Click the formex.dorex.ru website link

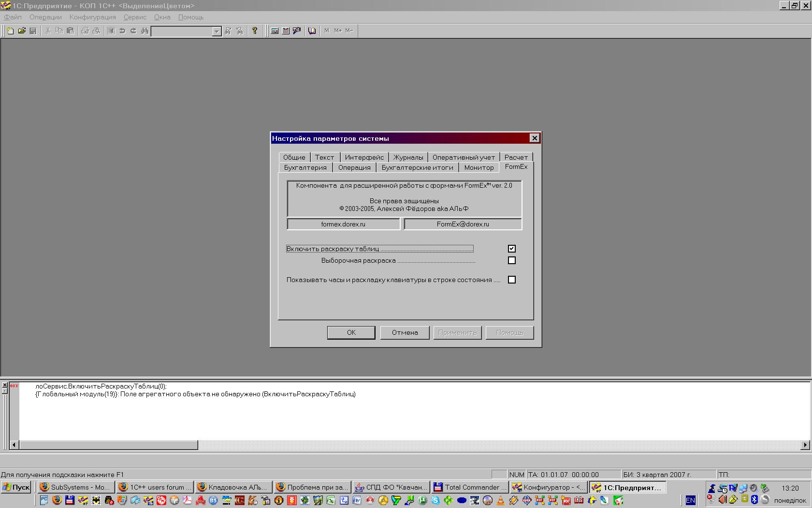pos(343,224)
